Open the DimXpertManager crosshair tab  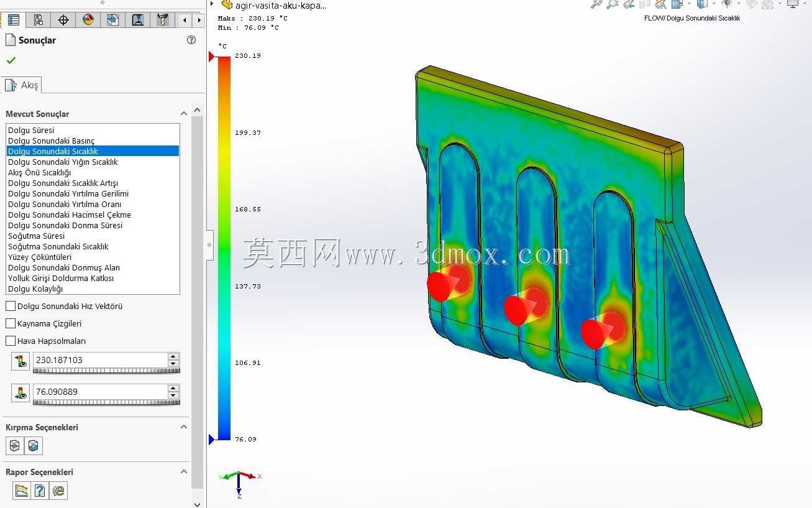click(63, 20)
